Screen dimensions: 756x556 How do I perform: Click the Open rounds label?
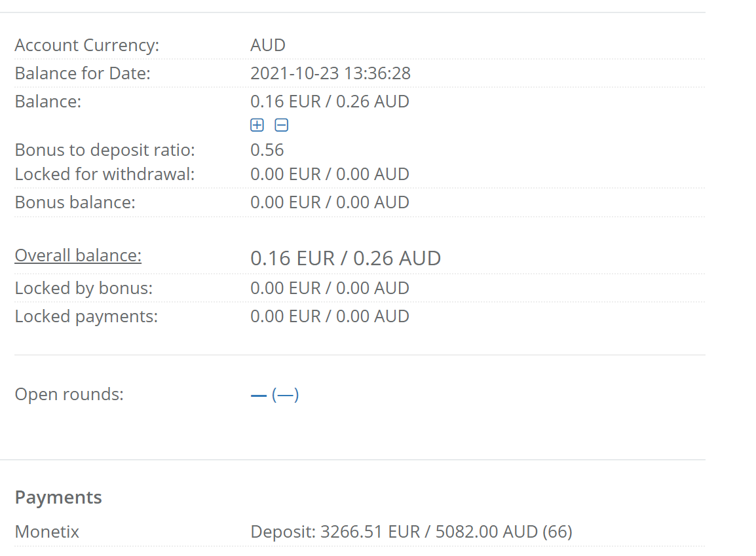tap(69, 395)
